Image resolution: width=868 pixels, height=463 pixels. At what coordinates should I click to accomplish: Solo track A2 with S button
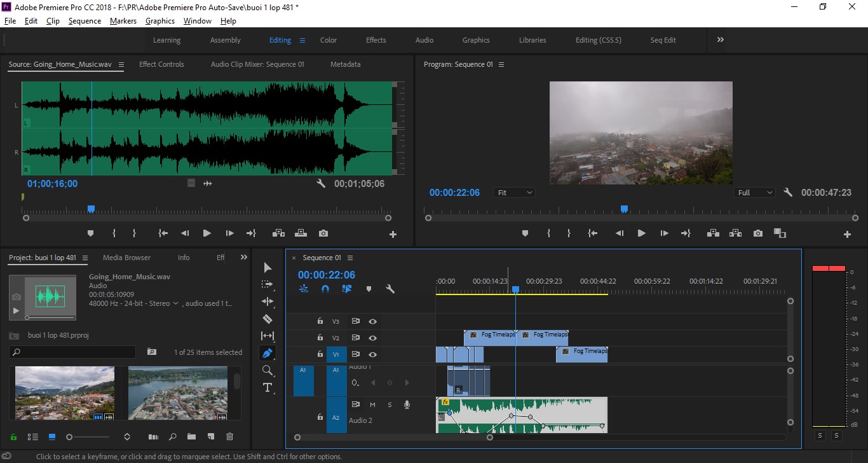point(390,404)
